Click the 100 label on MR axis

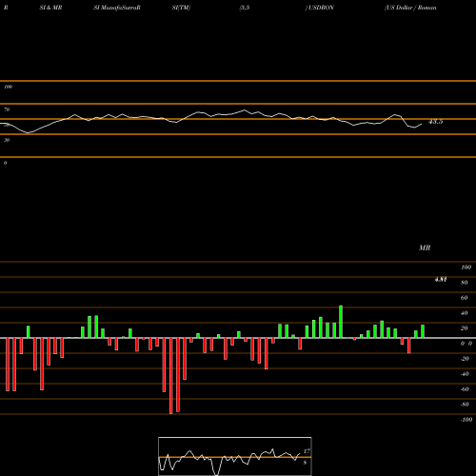pyautogui.click(x=466, y=268)
